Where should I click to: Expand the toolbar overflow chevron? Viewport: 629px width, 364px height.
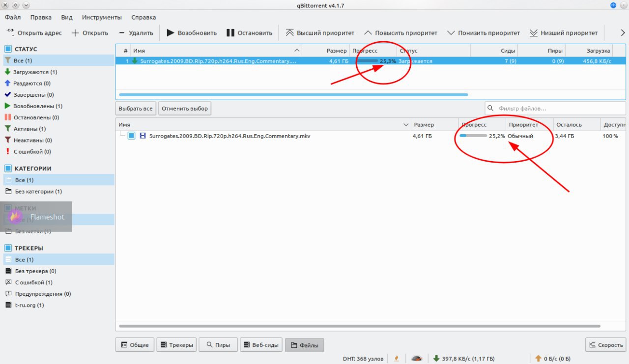pos(623,33)
